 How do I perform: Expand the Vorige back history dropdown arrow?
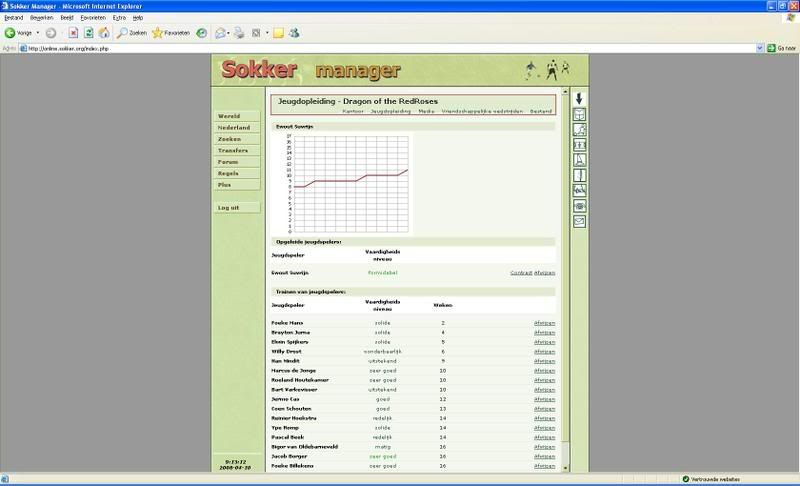[x=37, y=33]
